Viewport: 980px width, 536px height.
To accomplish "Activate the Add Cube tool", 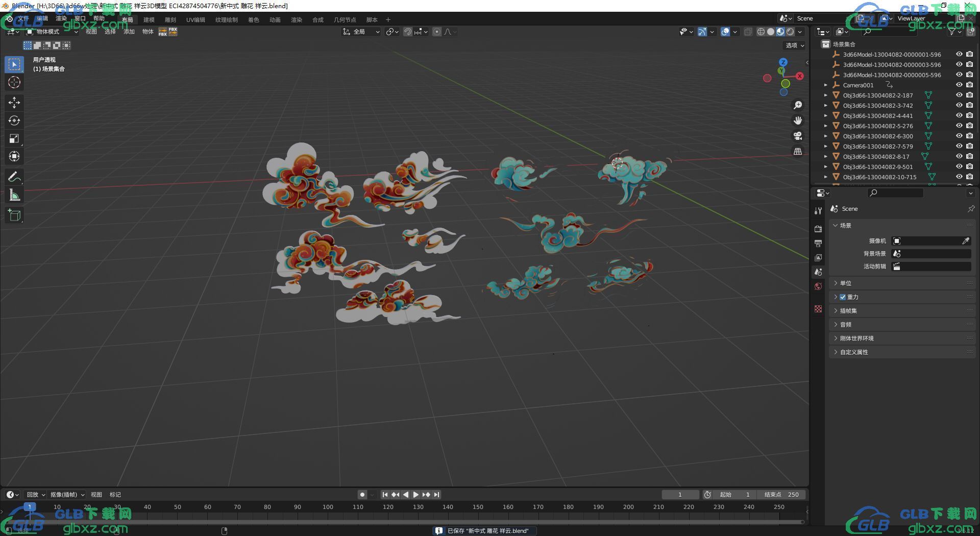I will pyautogui.click(x=14, y=215).
